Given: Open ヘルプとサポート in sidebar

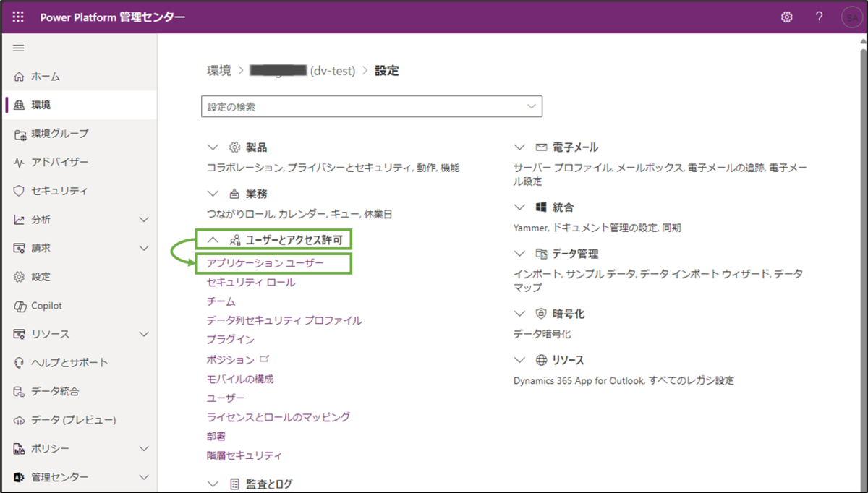Looking at the screenshot, I should (x=78, y=363).
